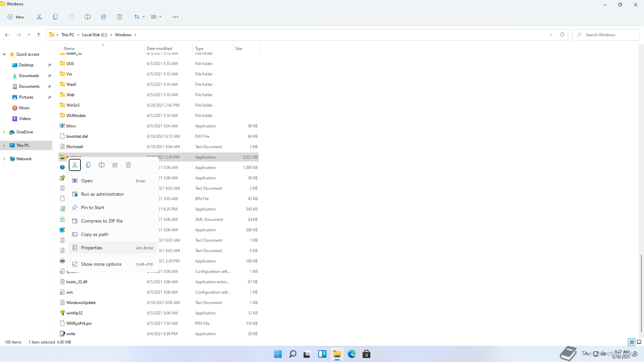Click the vertical scrollbar thumb

click(x=641, y=293)
